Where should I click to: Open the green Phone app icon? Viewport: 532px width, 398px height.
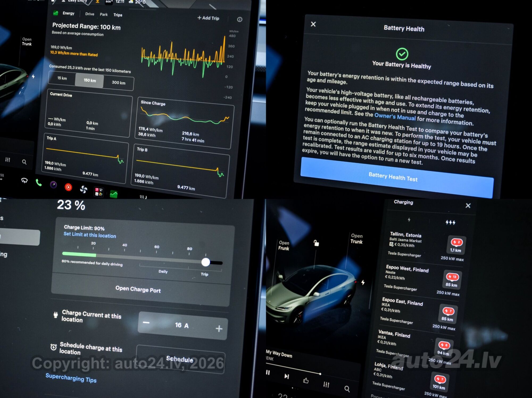pos(39,183)
